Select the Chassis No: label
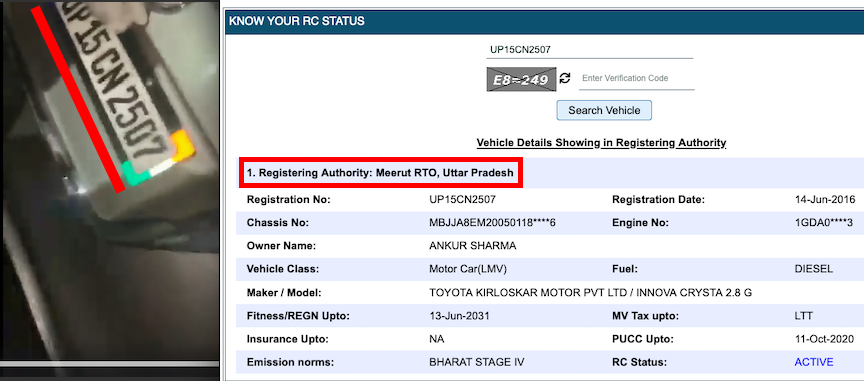 (278, 223)
